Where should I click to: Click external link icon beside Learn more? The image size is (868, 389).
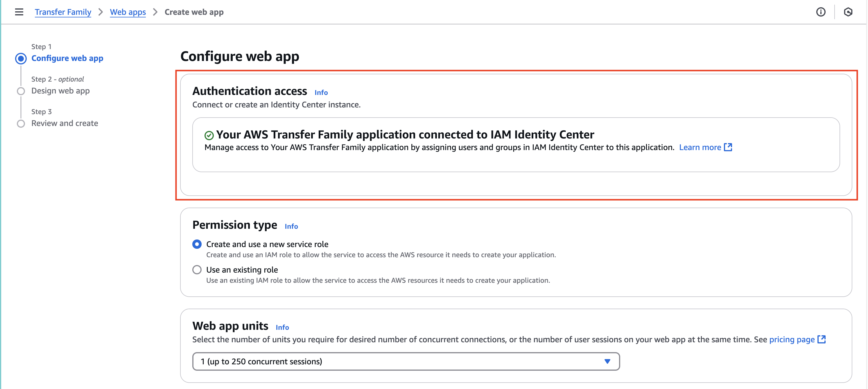[x=728, y=147]
